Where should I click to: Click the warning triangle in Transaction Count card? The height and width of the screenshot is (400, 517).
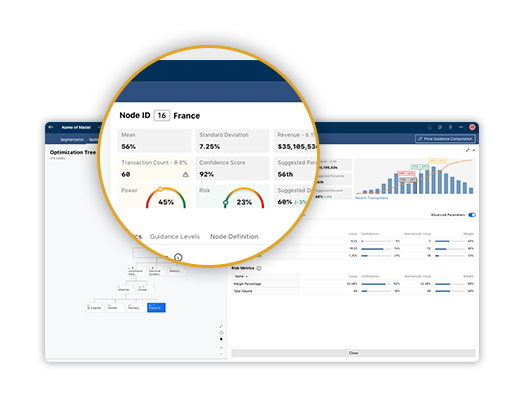pyautogui.click(x=186, y=174)
